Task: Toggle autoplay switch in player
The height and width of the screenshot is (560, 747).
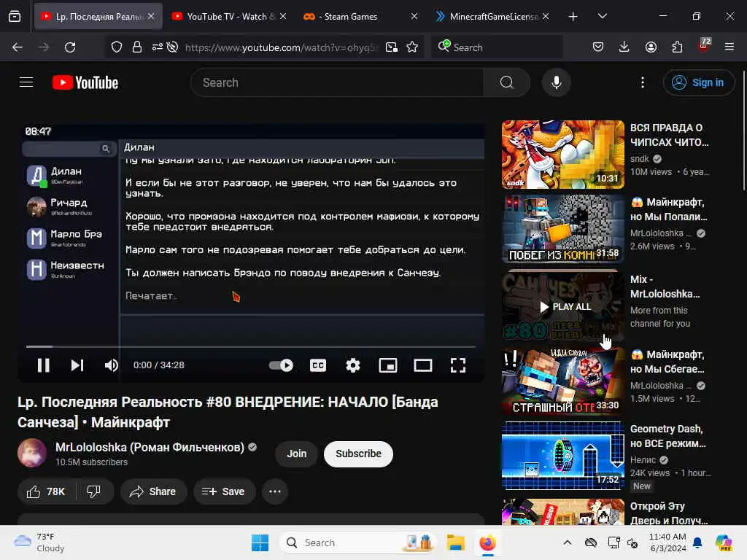Action: click(x=281, y=365)
